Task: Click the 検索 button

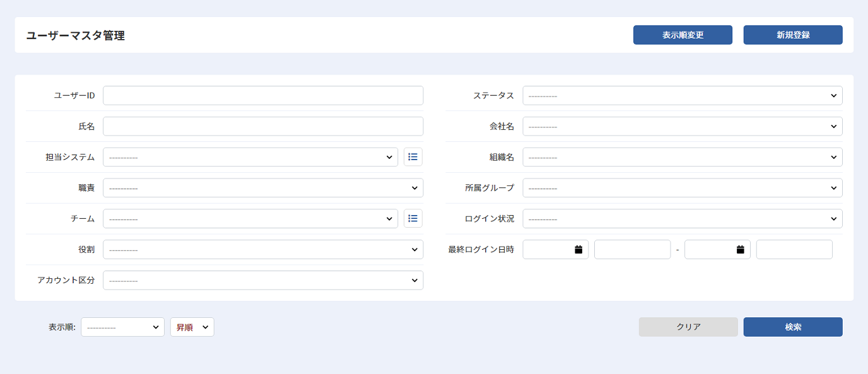Action: tap(793, 327)
